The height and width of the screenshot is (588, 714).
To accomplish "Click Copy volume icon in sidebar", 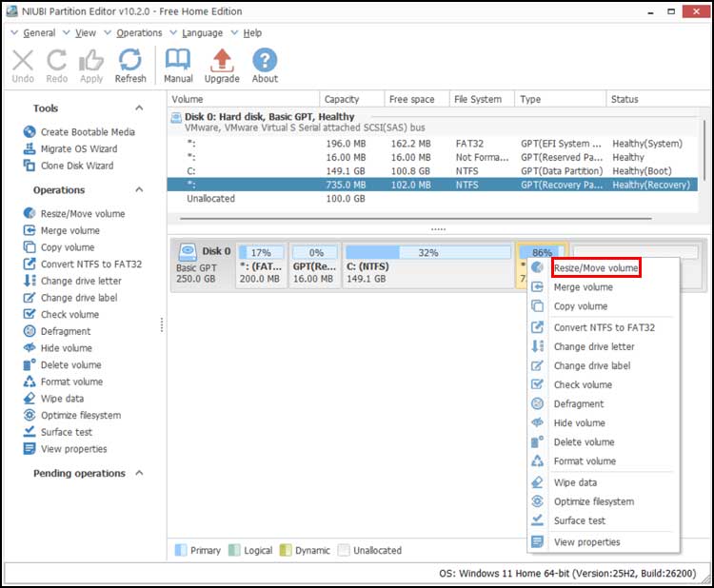I will [30, 247].
